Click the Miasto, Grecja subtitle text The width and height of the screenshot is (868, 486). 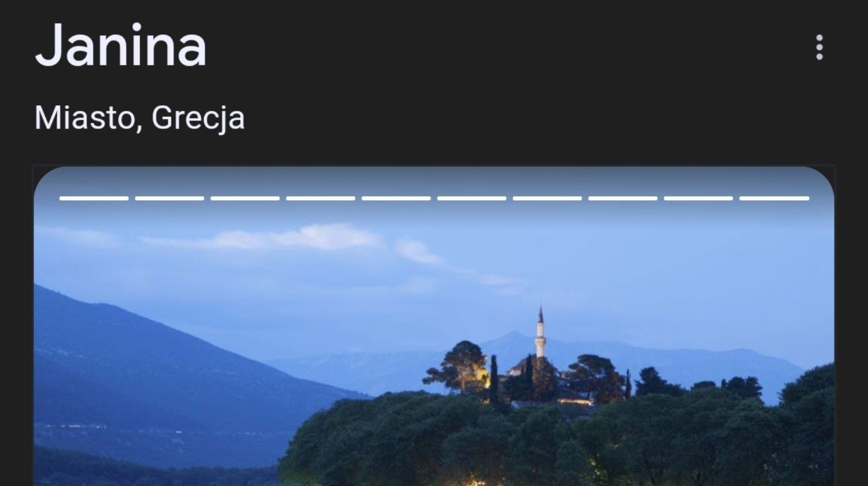[x=139, y=118]
